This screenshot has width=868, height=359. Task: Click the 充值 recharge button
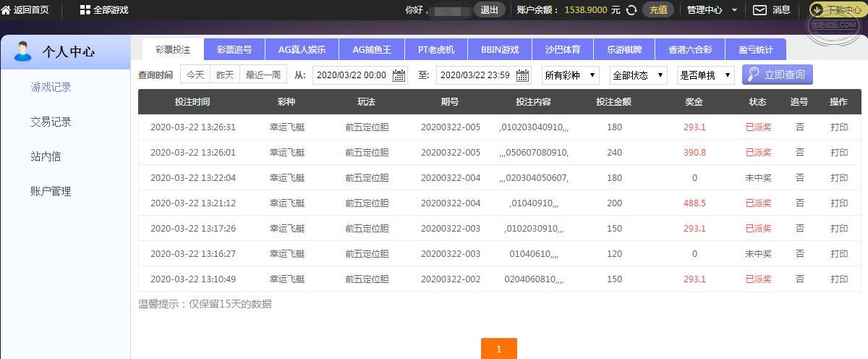pyautogui.click(x=658, y=10)
